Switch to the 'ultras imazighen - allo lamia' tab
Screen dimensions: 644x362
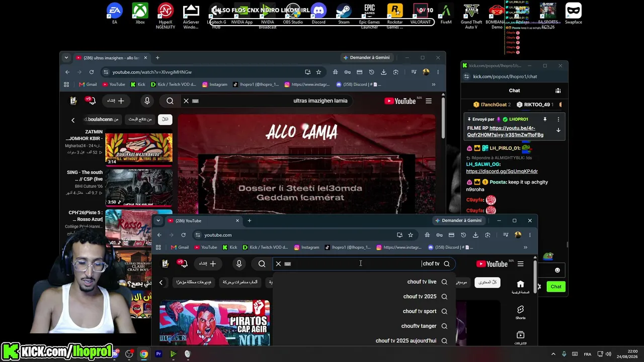(112, 58)
